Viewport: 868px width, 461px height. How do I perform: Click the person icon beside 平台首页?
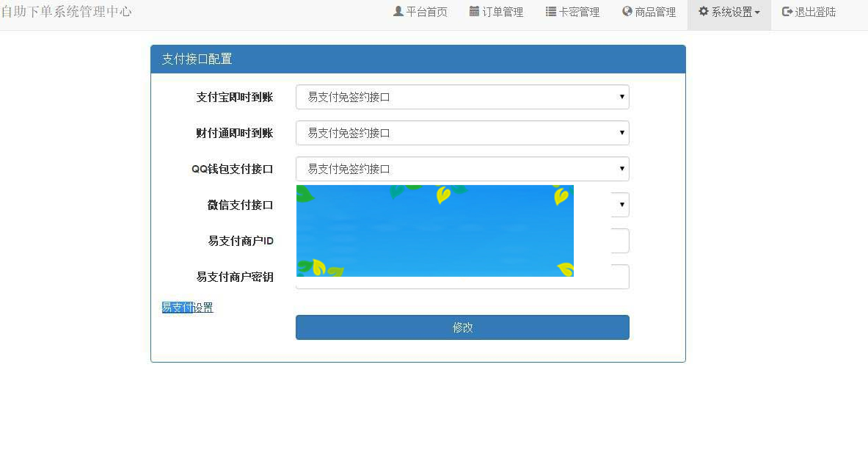(x=397, y=11)
